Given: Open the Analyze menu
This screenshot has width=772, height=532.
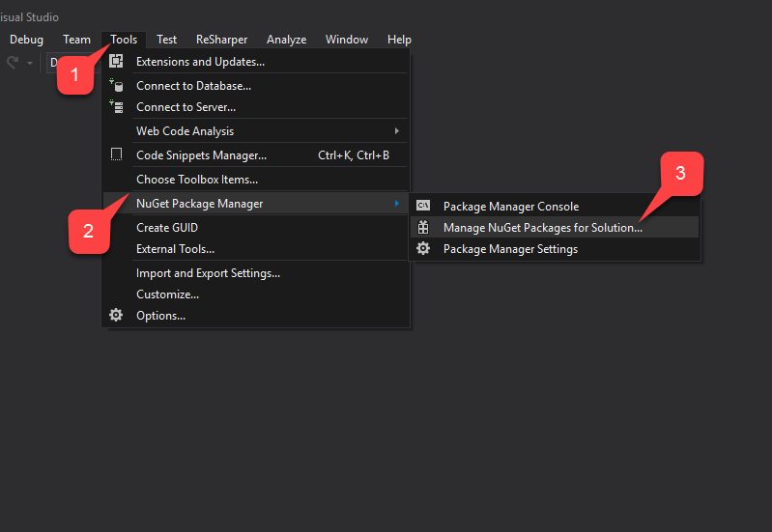Looking at the screenshot, I should click(287, 40).
